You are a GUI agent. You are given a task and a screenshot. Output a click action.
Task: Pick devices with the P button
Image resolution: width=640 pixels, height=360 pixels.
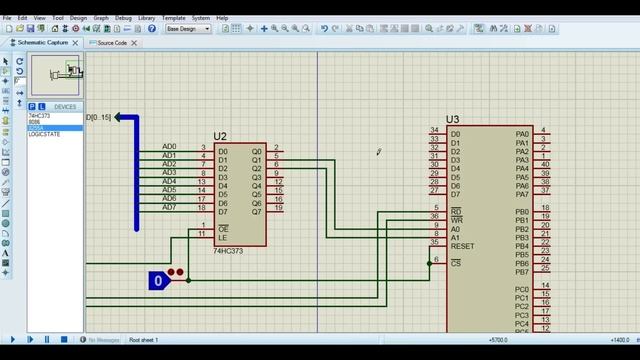coord(32,107)
